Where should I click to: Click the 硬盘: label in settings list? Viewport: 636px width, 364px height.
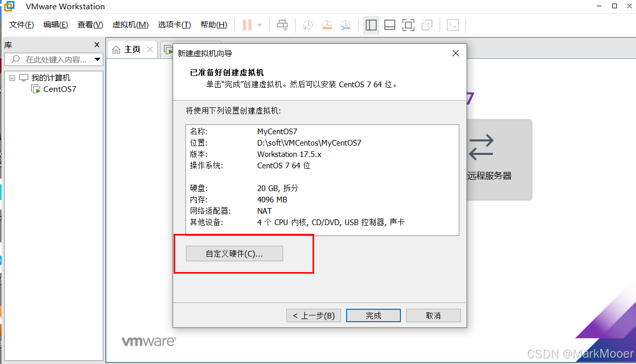tap(198, 188)
